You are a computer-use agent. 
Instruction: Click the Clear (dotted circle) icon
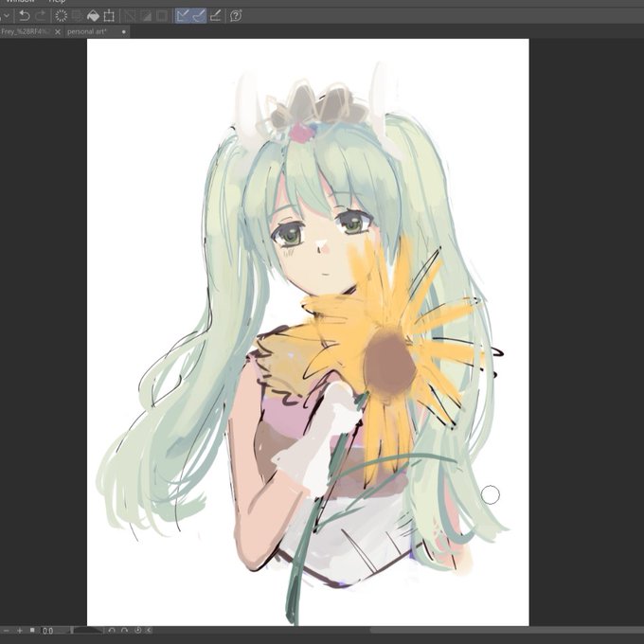pyautogui.click(x=62, y=16)
